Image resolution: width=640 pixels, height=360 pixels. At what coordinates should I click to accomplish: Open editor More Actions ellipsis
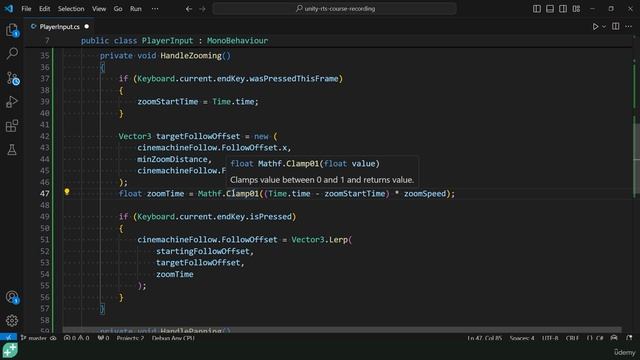point(629,27)
